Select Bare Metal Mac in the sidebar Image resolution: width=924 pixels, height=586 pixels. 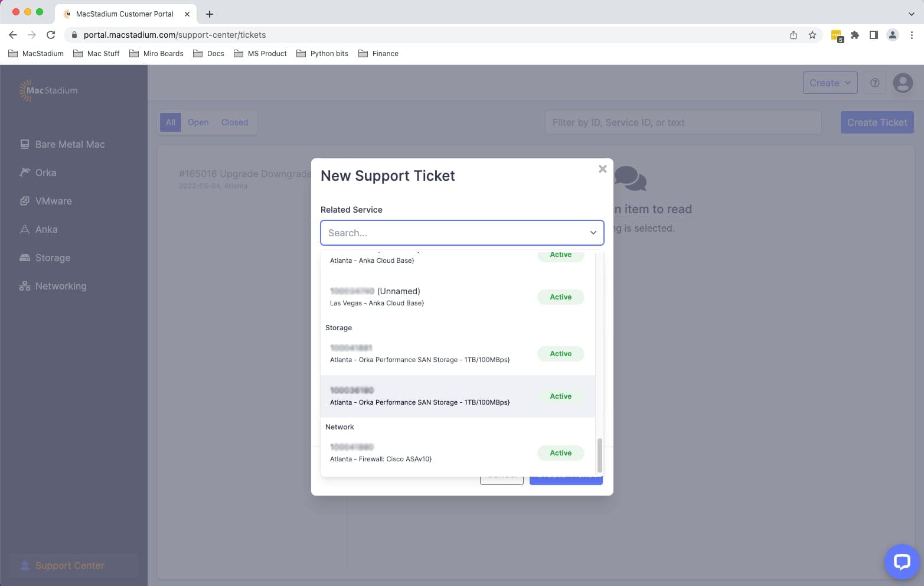tap(69, 144)
